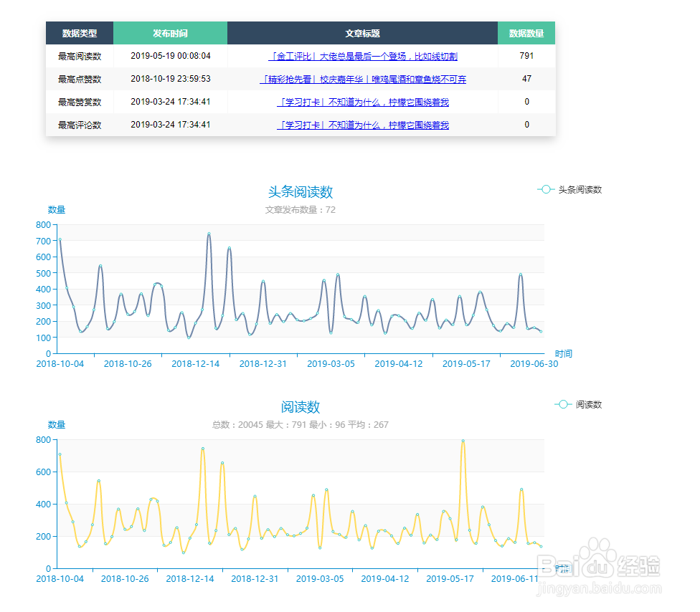Click the 2018-12-14 axis label on the 头条阅读数 chart
This screenshot has height=612, width=700.
click(196, 364)
